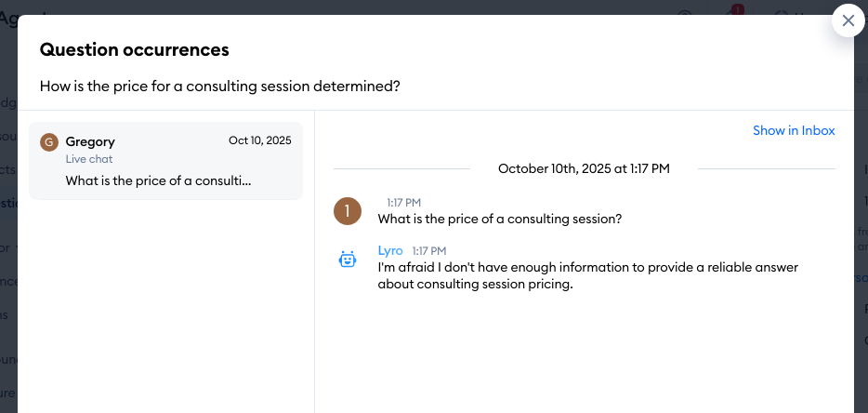
Task: Click the Lyro sender name
Action: [x=391, y=250]
